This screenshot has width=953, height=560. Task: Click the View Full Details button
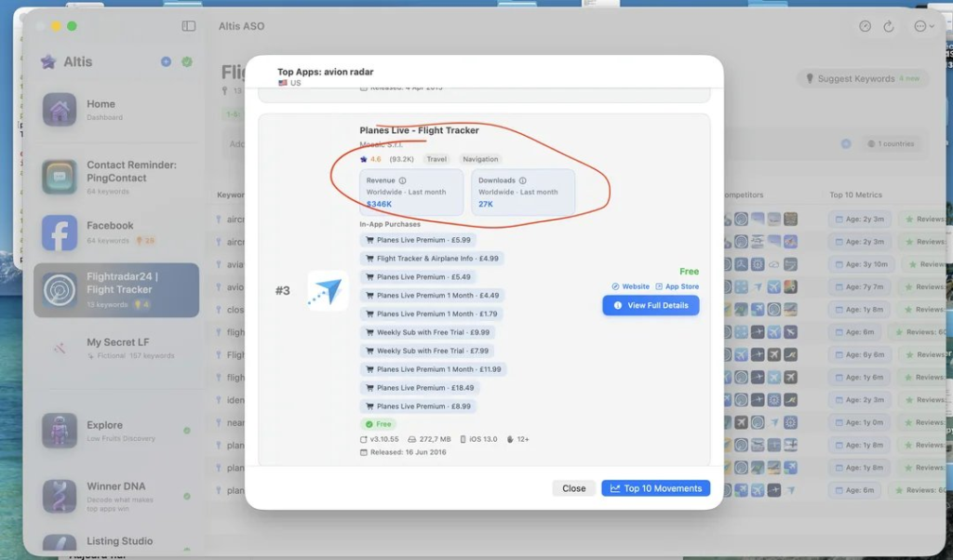(x=651, y=305)
